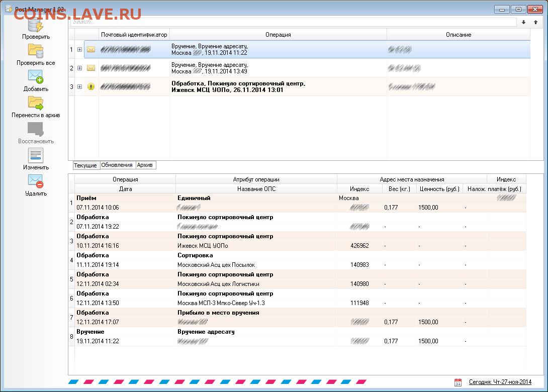Sort by Почтовый идентификатор column header
The width and height of the screenshot is (548, 392).
click(134, 35)
